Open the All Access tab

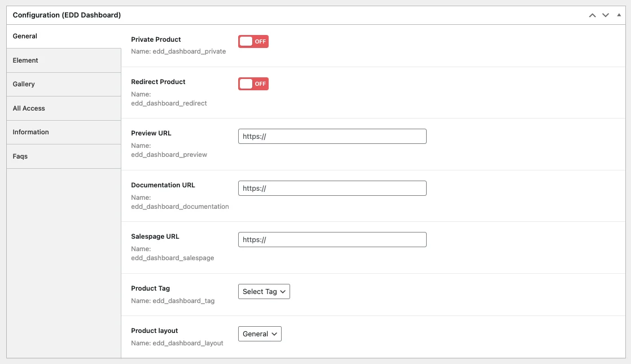64,108
